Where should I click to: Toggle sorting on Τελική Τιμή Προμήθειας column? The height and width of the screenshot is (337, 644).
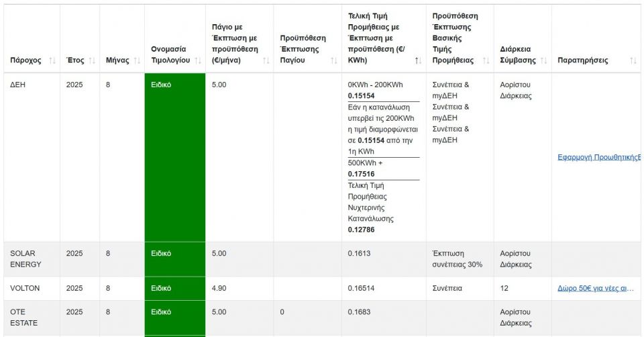[418, 60]
